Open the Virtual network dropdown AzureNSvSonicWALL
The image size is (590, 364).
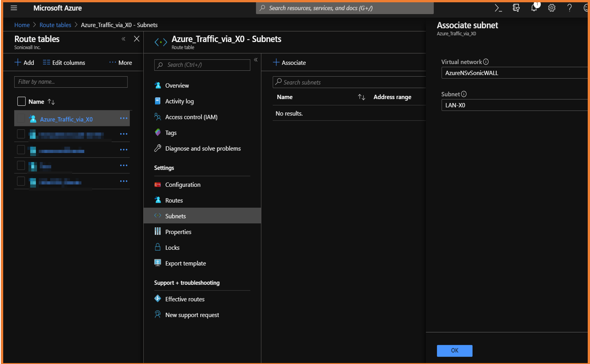[x=514, y=73]
